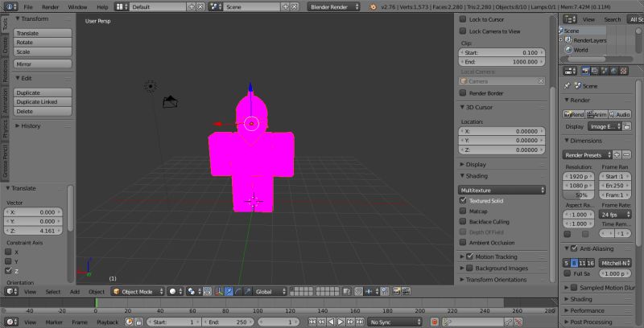Jump to the last frame
Image resolution: width=644 pixels, height=328 pixels.
(360, 322)
